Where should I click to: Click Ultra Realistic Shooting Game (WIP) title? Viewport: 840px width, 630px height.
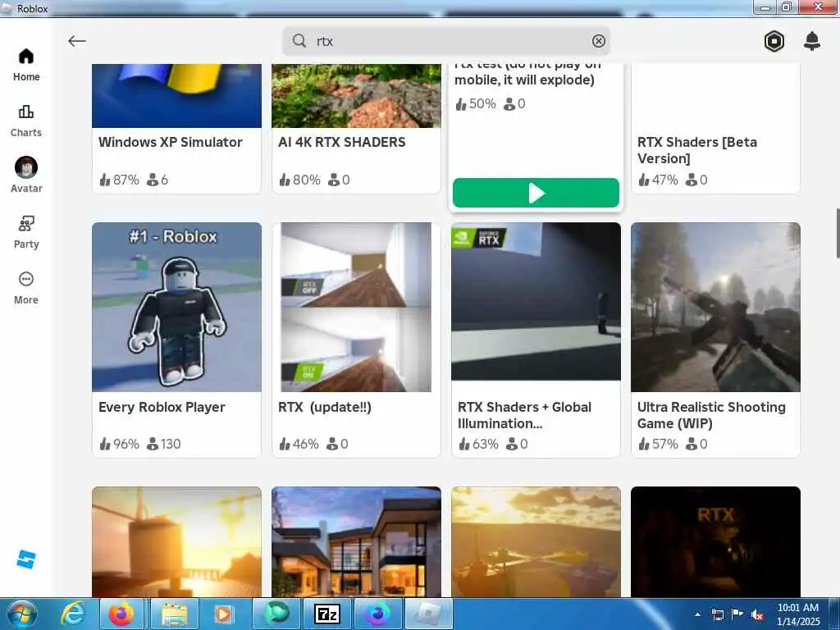coord(711,415)
